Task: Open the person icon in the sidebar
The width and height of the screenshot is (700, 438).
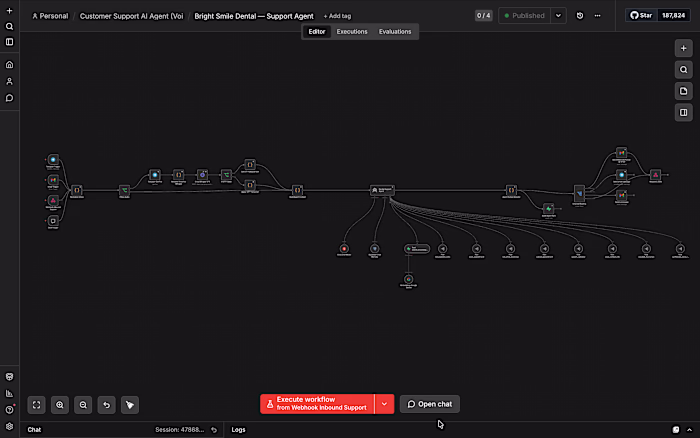Action: point(9,81)
